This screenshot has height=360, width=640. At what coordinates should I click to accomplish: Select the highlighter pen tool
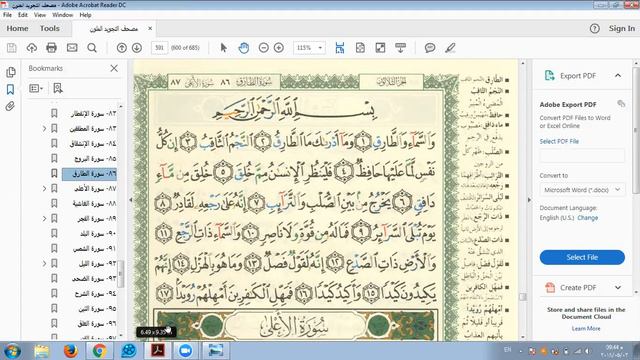pos(450,48)
